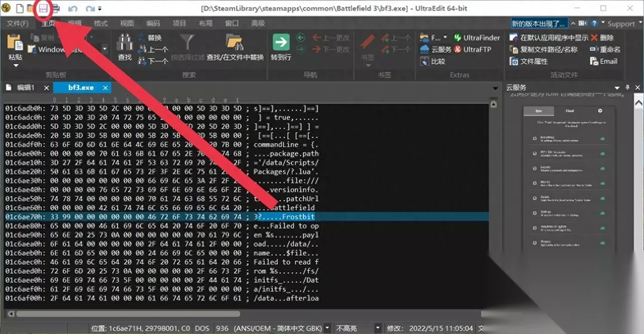Click the blue help question mark icon
Viewport: 644px width, 334px height.
(594, 23)
